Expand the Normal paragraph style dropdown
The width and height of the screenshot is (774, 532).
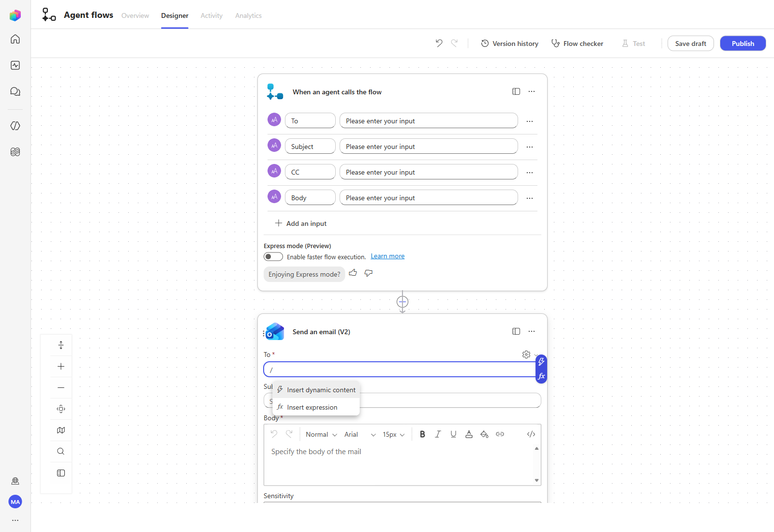pos(321,434)
